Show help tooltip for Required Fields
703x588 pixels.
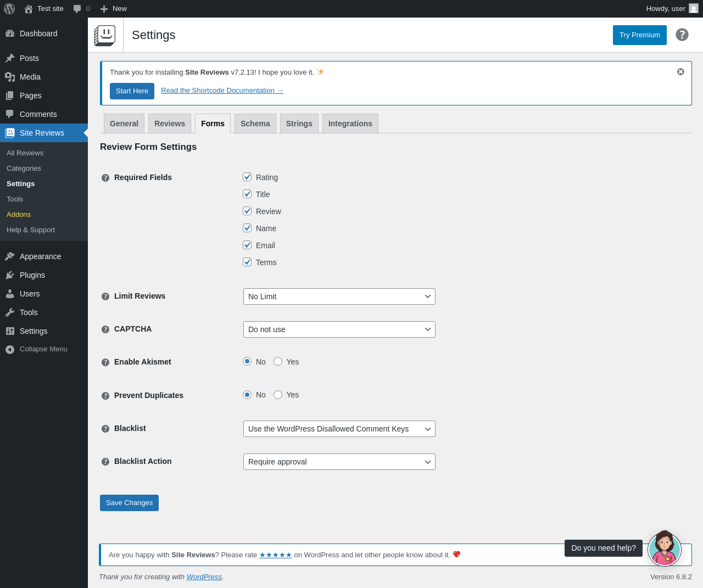tap(105, 178)
